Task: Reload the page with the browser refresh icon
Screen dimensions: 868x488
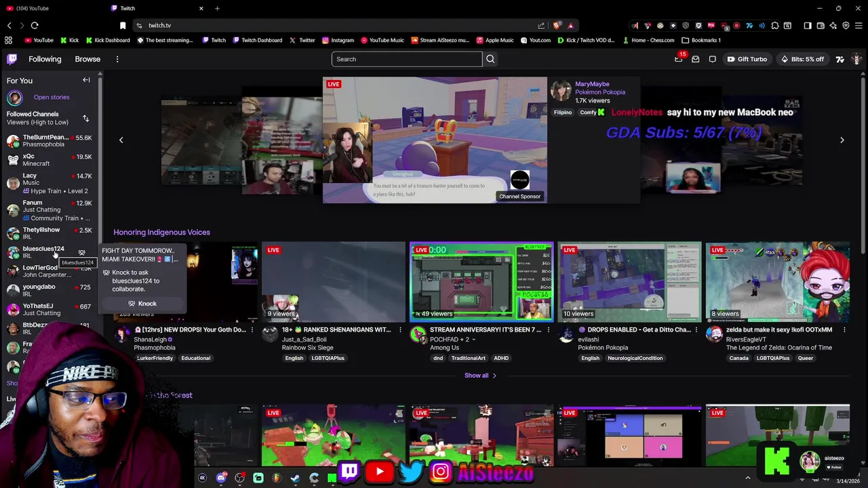Action: (x=35, y=25)
